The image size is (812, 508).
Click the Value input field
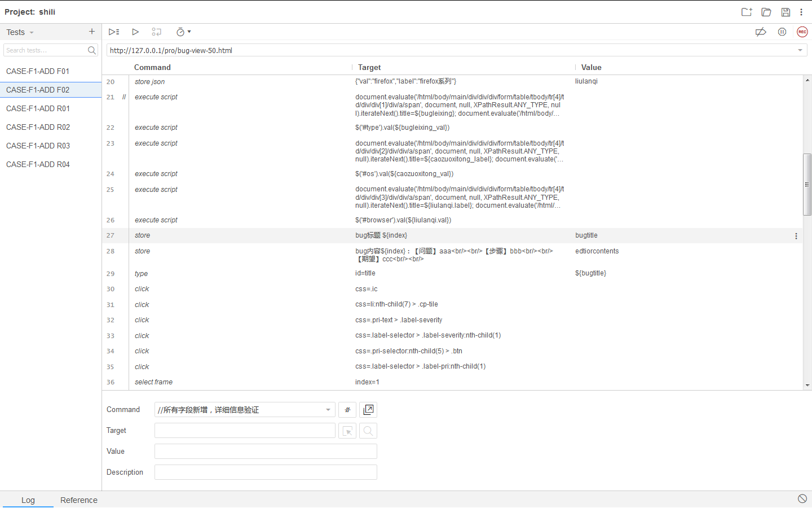coord(265,451)
